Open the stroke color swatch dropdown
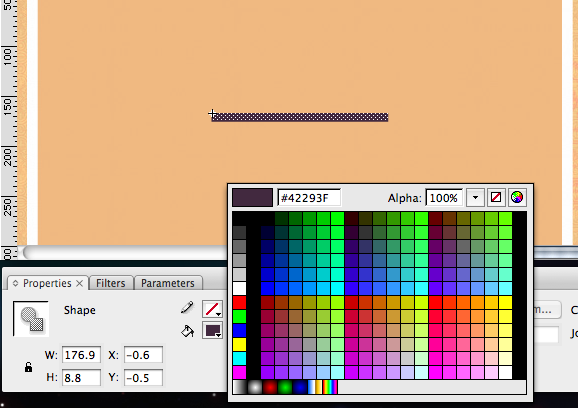578x408 pixels. pos(212,309)
